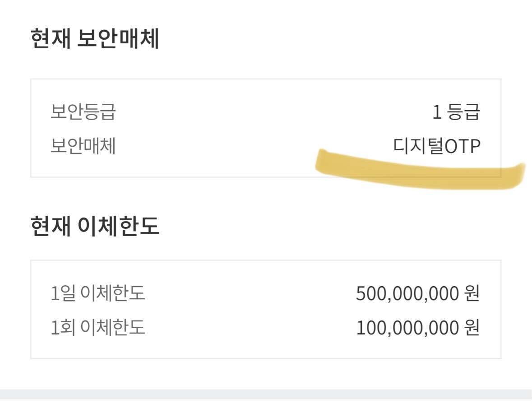
Task: Click the top border of the security media card
Action: [266, 78]
